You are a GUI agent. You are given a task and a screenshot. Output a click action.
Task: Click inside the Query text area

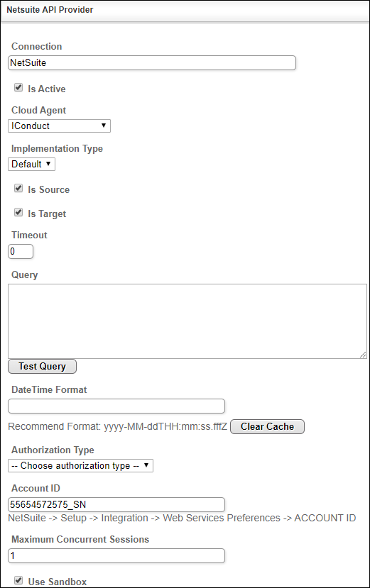(187, 321)
